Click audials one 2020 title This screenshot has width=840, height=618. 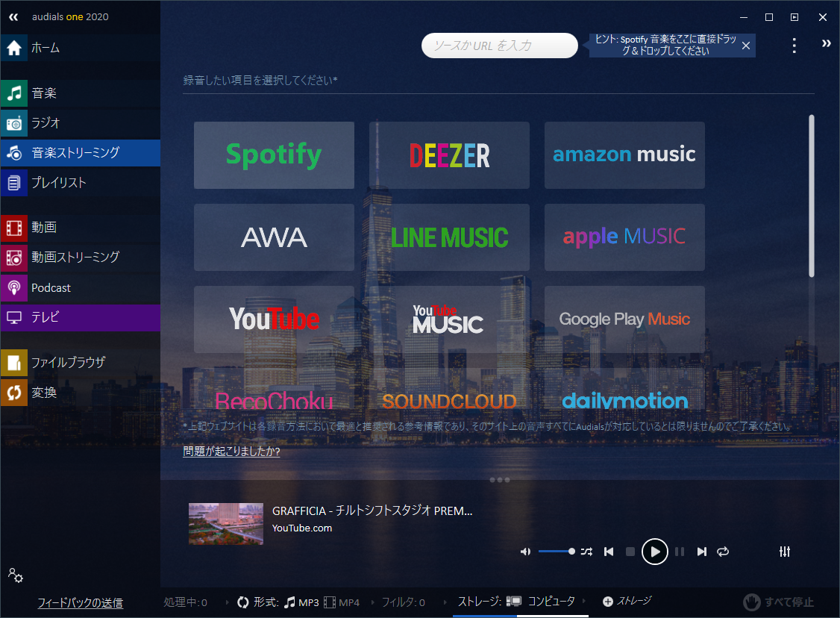(x=70, y=16)
